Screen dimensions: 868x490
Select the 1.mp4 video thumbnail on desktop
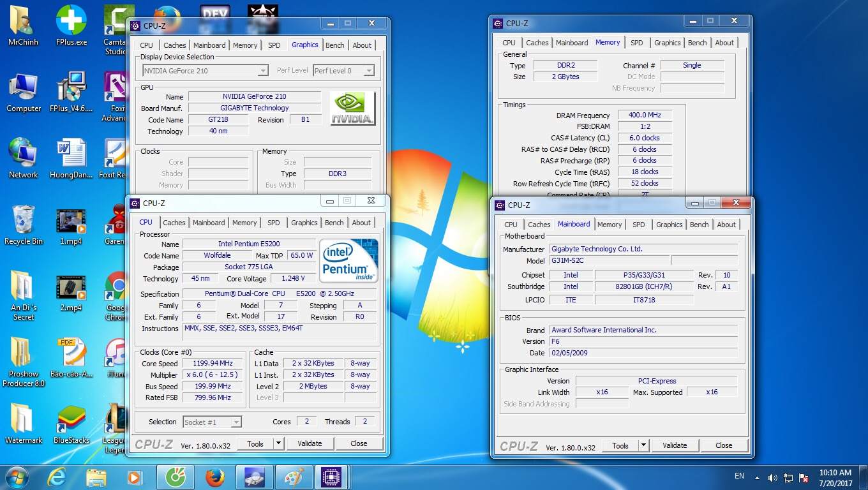(x=71, y=221)
